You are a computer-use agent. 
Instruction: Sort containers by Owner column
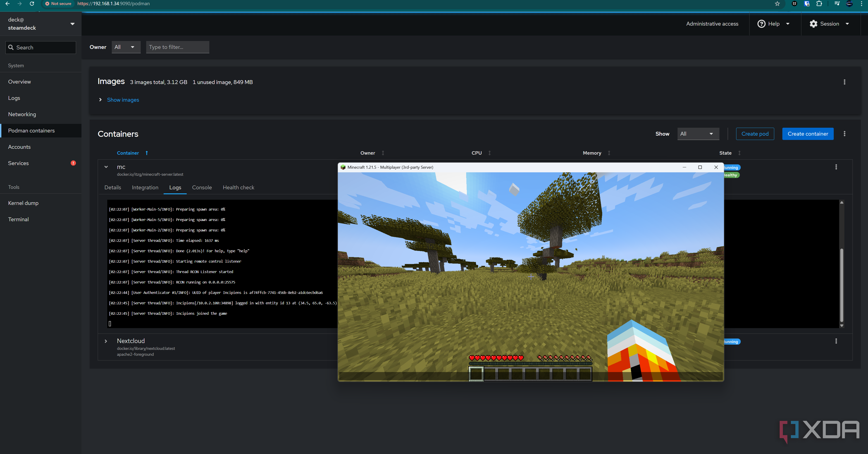(383, 153)
